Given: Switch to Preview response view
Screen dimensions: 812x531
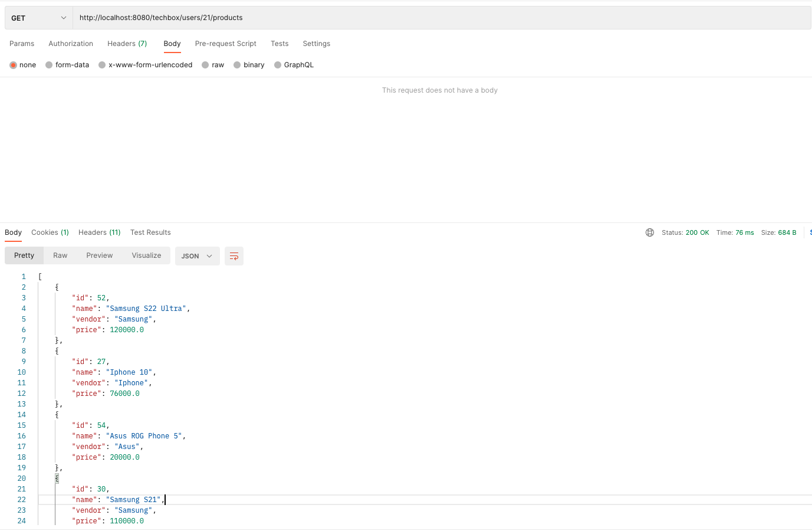Looking at the screenshot, I should tap(99, 255).
